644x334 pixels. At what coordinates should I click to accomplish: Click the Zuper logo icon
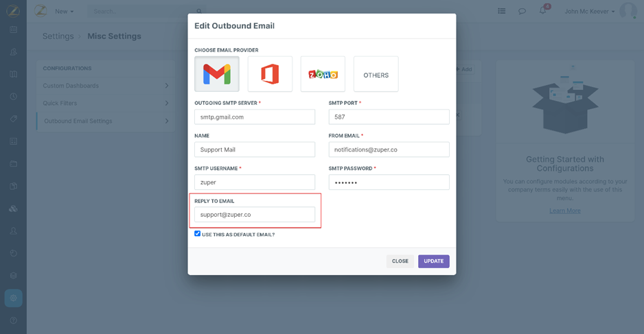click(x=41, y=11)
